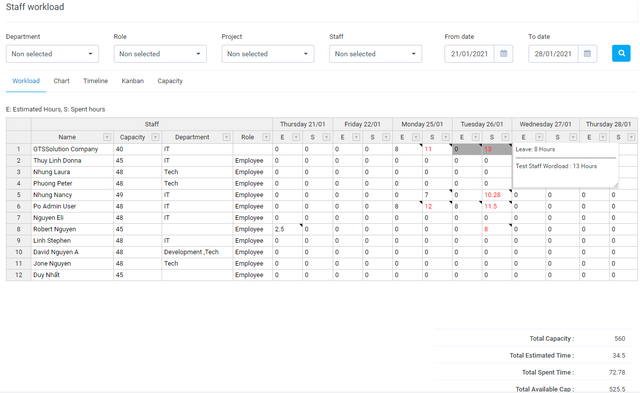Filter Thursday 28/01 spent column

(x=631, y=137)
